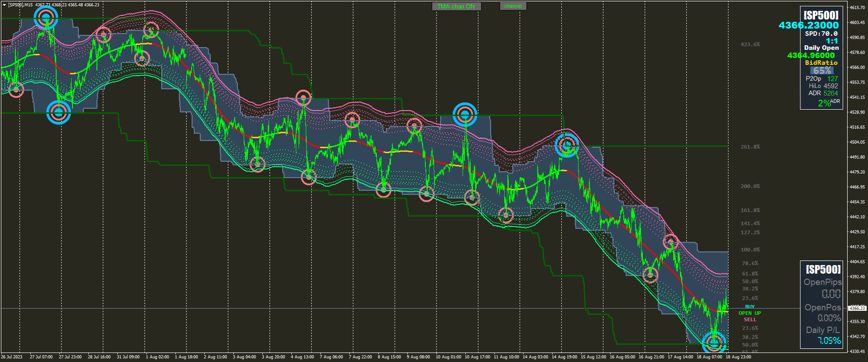Click the Daily Open label

[x=821, y=48]
